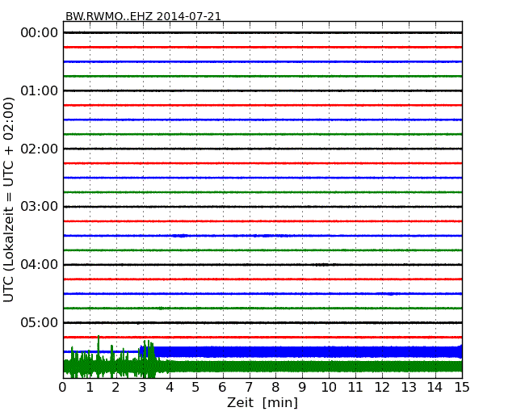Click the x-axis tick label 3
The height and width of the screenshot is (420, 525).
(x=143, y=388)
